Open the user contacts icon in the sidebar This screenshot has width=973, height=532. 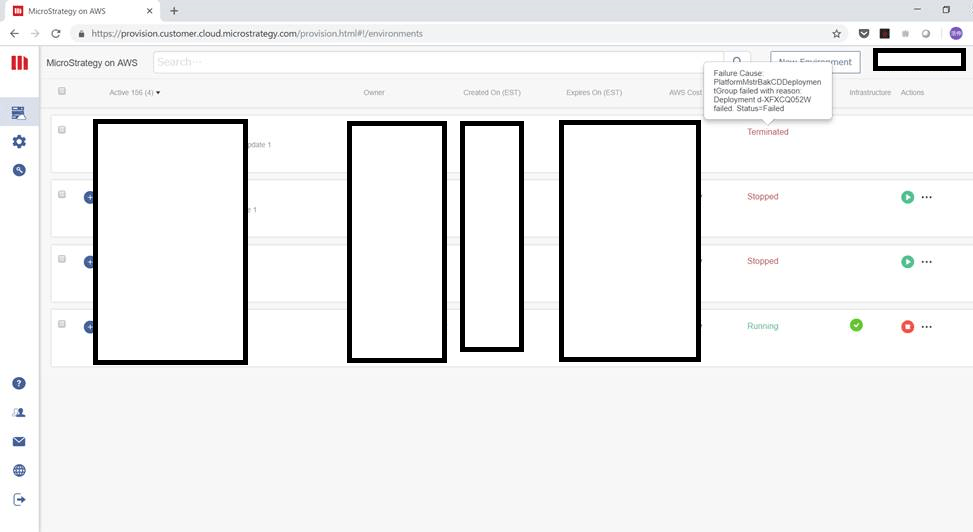pos(19,412)
